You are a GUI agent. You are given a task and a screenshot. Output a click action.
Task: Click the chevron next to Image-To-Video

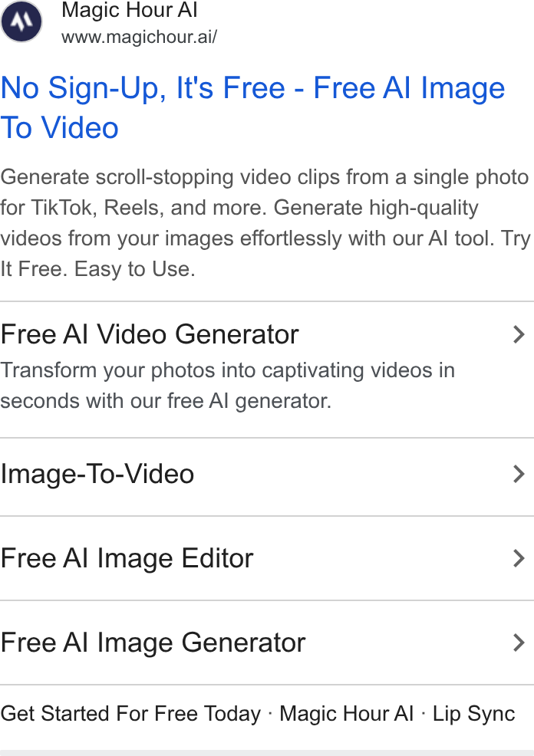[x=519, y=474]
